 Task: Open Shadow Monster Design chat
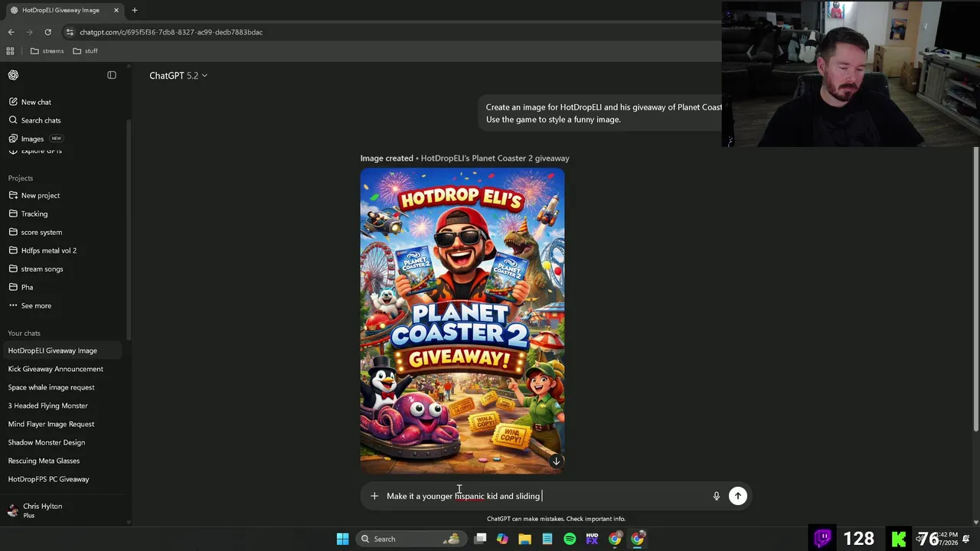pyautogui.click(x=47, y=442)
